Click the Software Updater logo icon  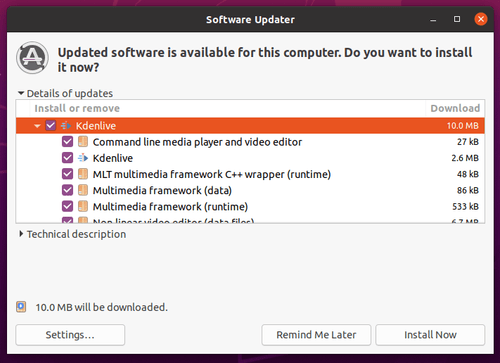pos(32,58)
